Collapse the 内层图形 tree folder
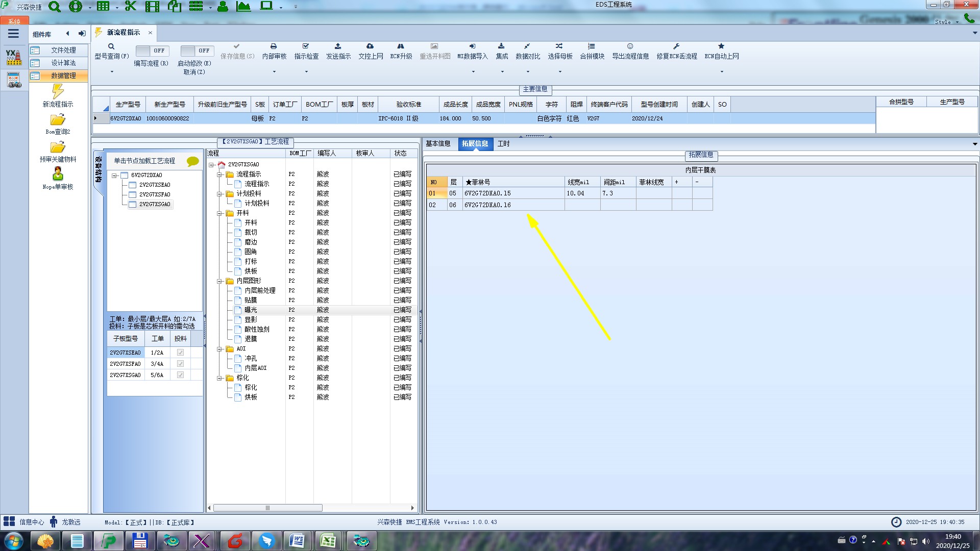 [x=219, y=281]
